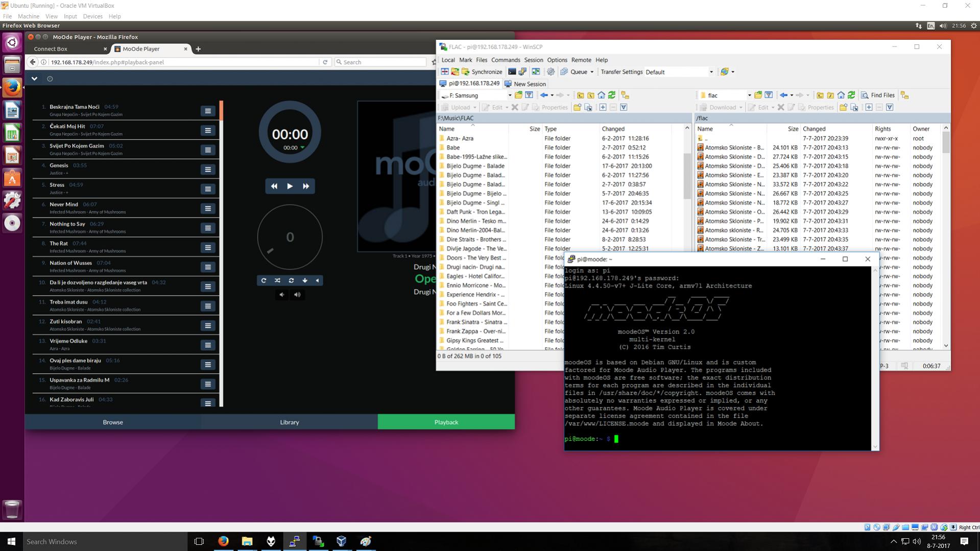Lower volume with the small speaker icon
The width and height of the screenshot is (980, 551).
281,295
